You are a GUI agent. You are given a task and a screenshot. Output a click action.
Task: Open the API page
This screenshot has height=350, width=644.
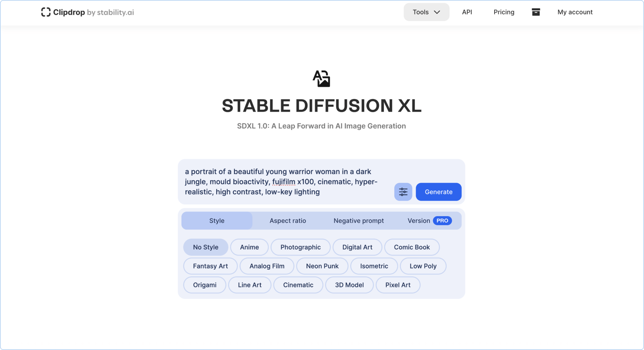tap(467, 12)
